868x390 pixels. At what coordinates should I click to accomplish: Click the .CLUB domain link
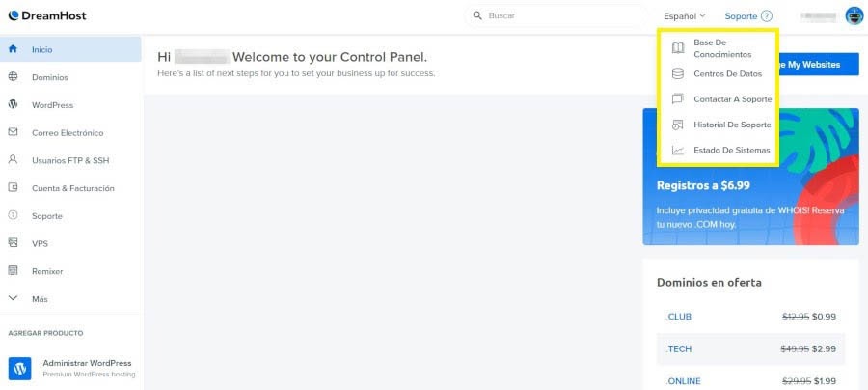click(679, 317)
